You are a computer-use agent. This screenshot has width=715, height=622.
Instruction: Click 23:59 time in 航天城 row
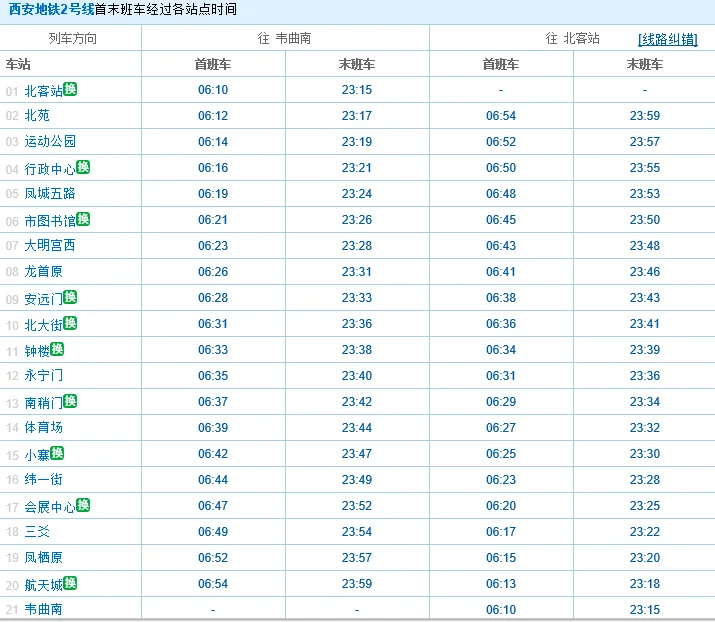click(357, 584)
